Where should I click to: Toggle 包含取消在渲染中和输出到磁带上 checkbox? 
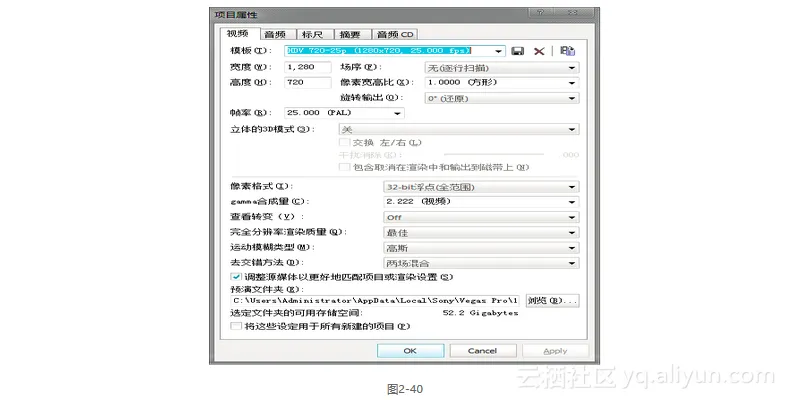click(x=344, y=167)
